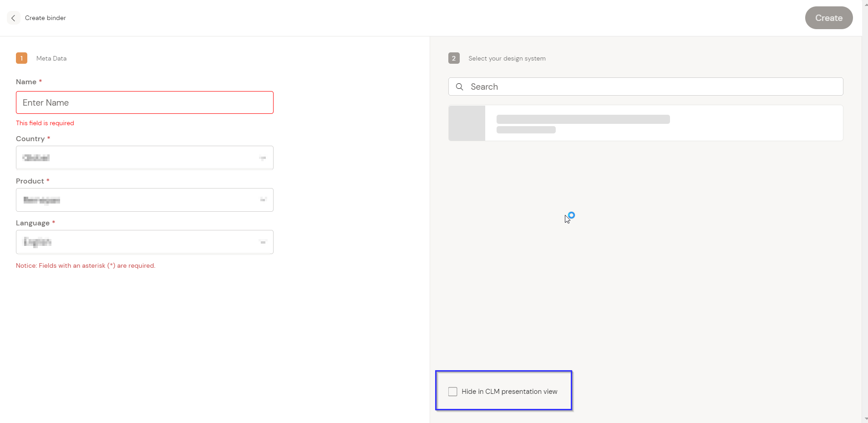
Task: Open the Country dropdown
Action: [137, 158]
